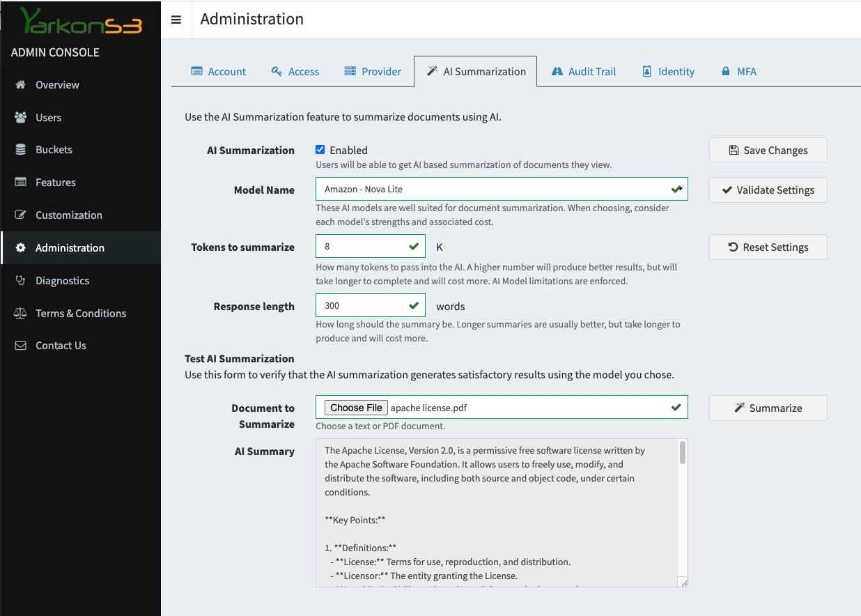Open the Model Name dropdown
Image resolution: width=861 pixels, height=616 pixels.
(501, 190)
